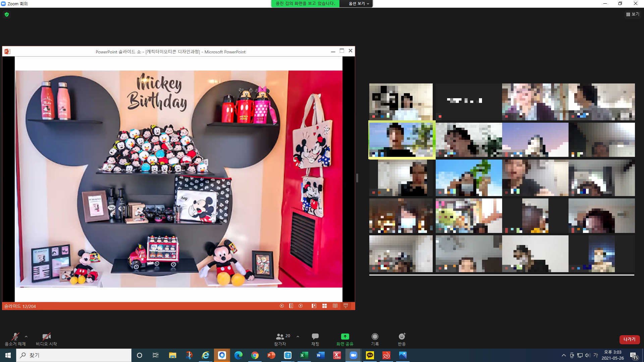Switch to the Zoom taskbar icon
Screen dimensions: 644x362
pyautogui.click(x=353, y=355)
